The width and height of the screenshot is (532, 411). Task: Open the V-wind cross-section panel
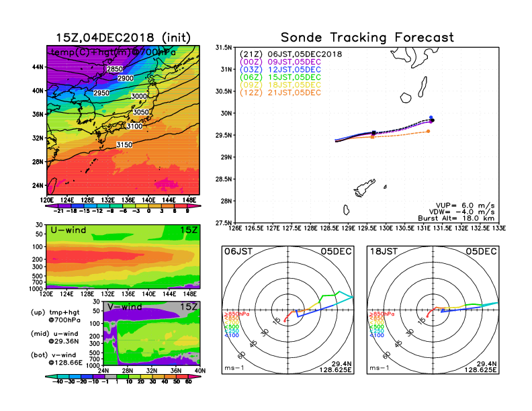152,336
